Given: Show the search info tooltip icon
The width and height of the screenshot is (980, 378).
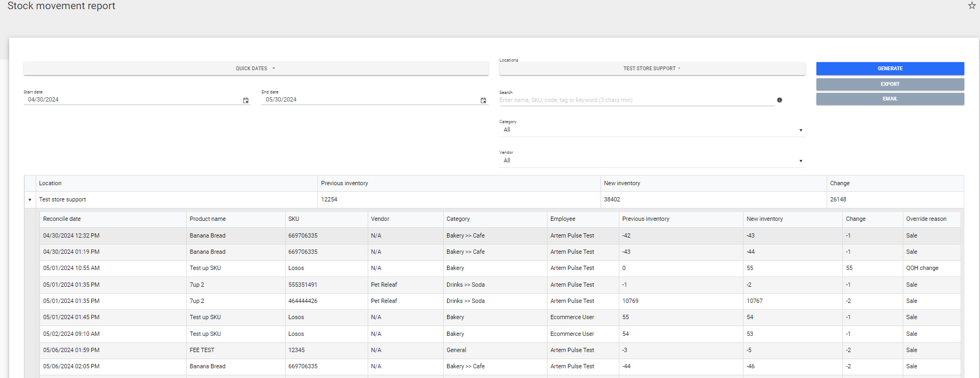Looking at the screenshot, I should [779, 100].
